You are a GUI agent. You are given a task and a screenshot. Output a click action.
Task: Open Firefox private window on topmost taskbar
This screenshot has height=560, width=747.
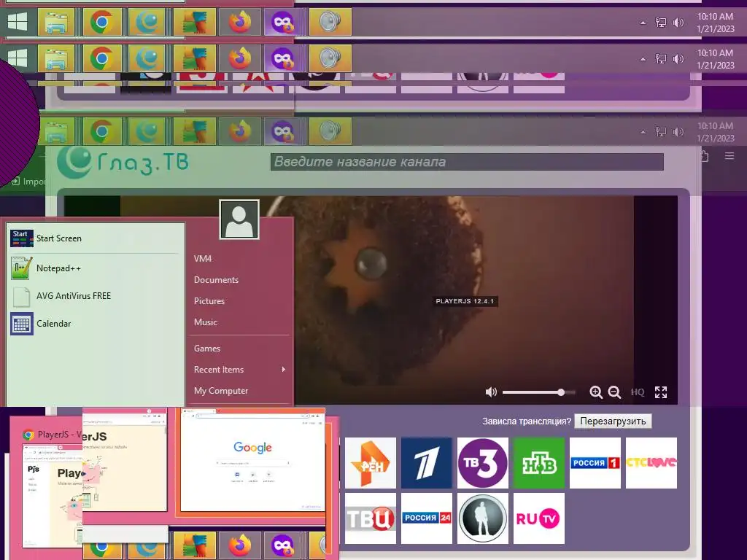[x=282, y=22]
